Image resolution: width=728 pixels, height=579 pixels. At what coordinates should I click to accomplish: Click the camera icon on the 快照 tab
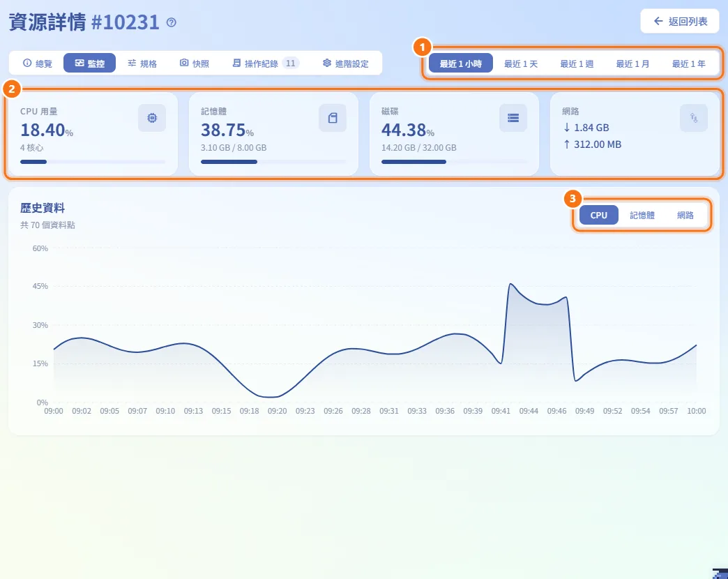[184, 63]
